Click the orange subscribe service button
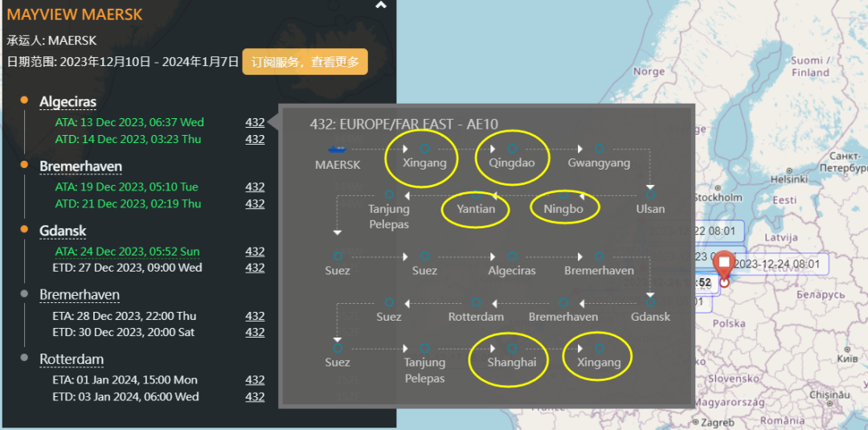The height and width of the screenshot is (430, 868). coord(305,61)
